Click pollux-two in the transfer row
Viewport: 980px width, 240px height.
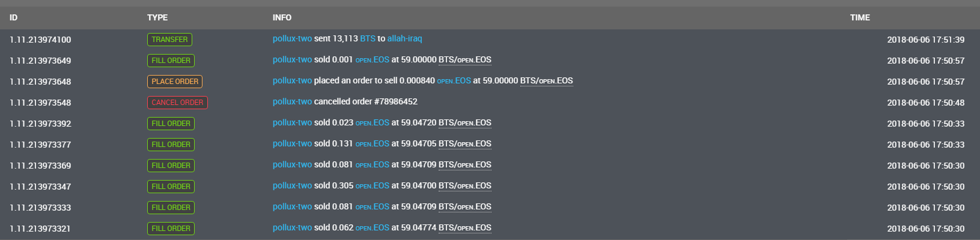[292, 38]
